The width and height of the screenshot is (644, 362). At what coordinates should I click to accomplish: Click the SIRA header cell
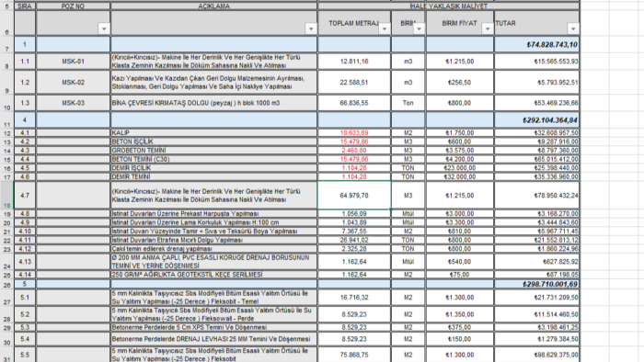pos(25,6)
